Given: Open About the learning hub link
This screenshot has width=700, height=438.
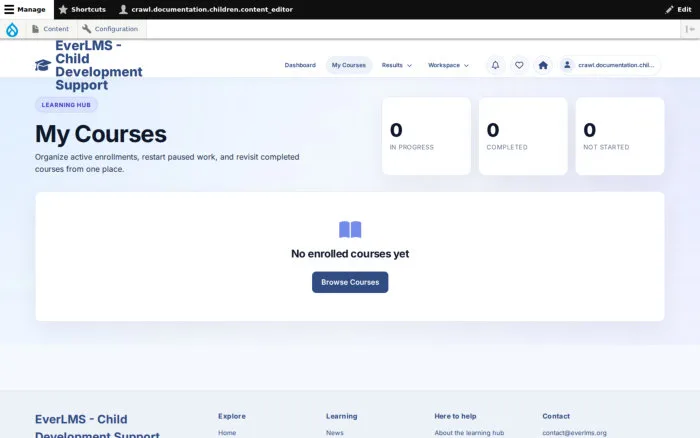Looking at the screenshot, I should click(469, 433).
